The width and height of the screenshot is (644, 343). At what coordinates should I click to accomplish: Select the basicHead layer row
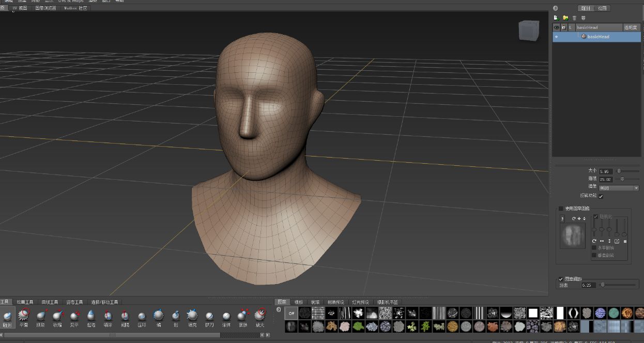point(596,37)
